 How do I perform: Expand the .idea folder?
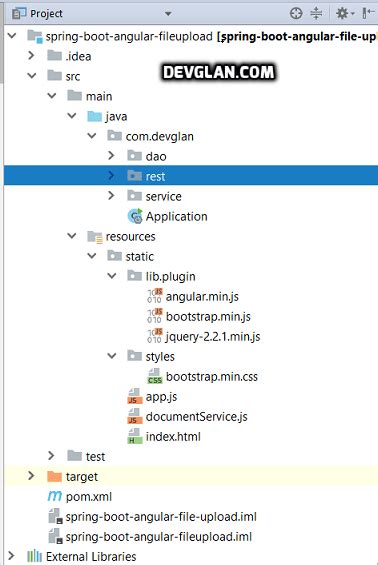point(31,55)
